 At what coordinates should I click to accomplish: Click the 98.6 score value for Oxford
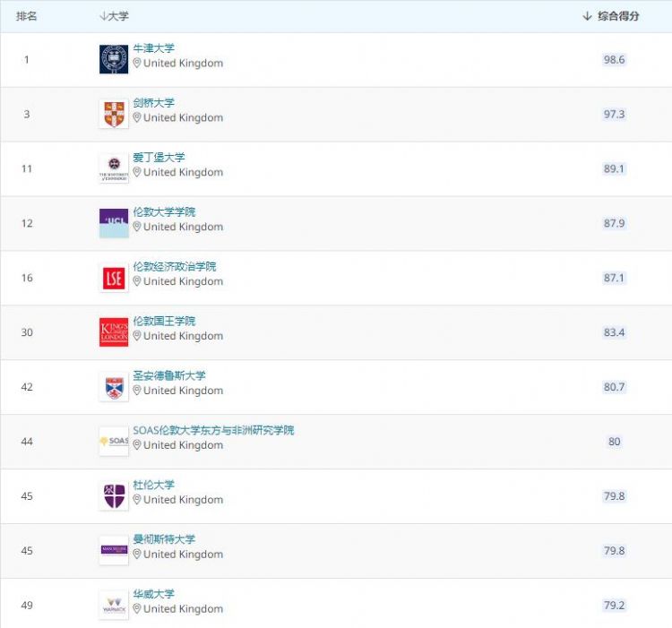coord(614,60)
